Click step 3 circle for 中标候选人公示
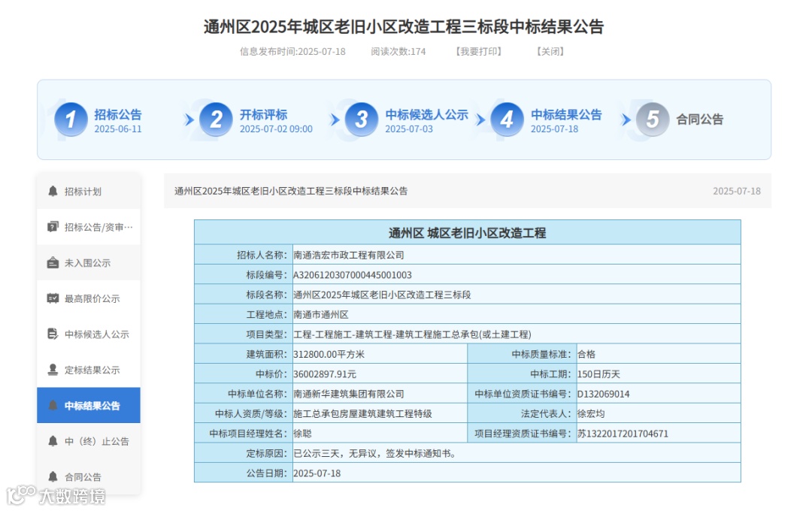 click(x=362, y=119)
